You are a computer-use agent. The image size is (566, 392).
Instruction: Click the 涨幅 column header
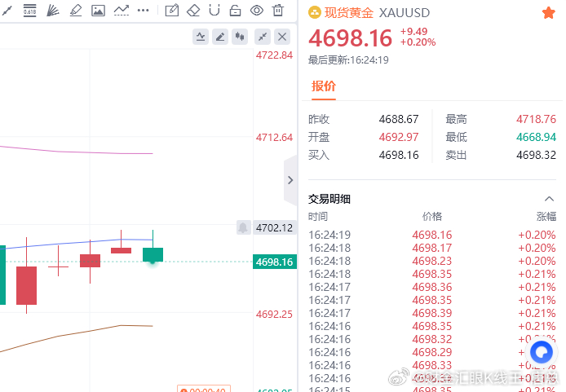tap(546, 217)
